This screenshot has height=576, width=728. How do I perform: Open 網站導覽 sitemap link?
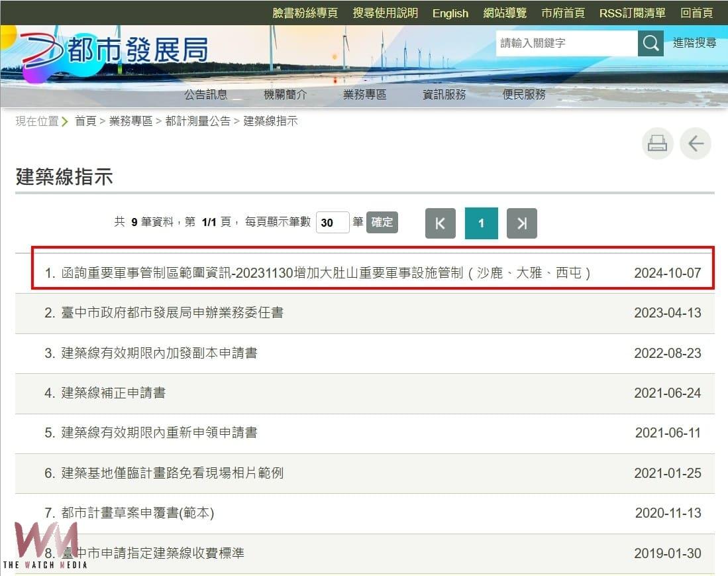click(505, 13)
